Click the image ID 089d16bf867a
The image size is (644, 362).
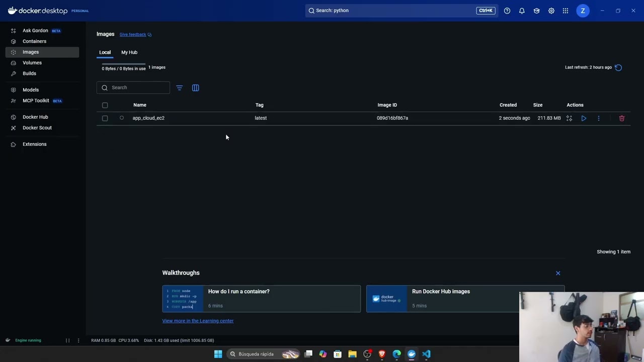pyautogui.click(x=392, y=118)
